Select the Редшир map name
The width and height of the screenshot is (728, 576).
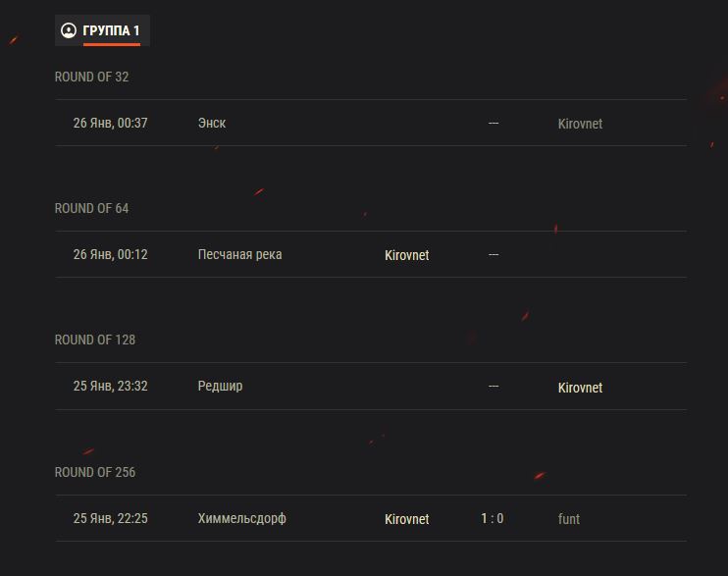coord(220,386)
